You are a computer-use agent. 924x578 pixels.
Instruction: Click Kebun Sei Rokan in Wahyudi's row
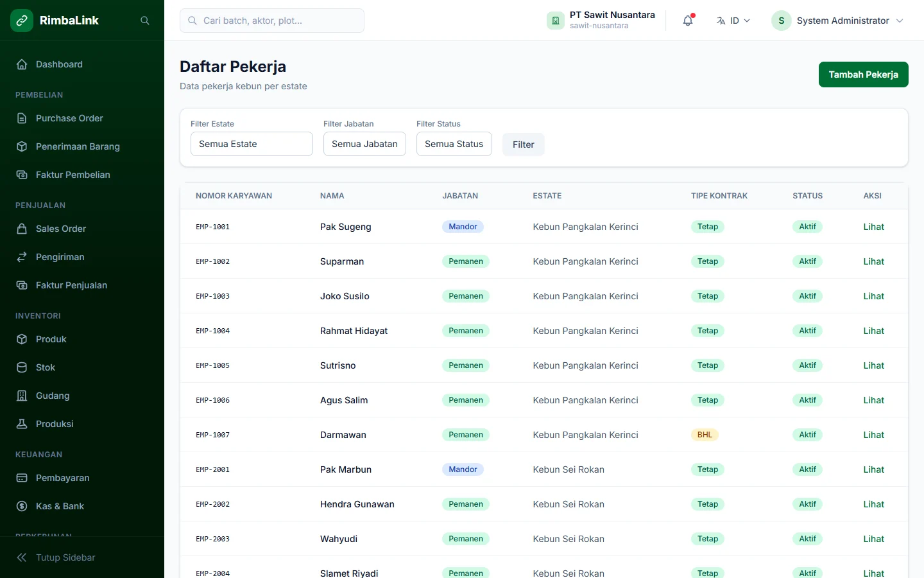pyautogui.click(x=569, y=539)
